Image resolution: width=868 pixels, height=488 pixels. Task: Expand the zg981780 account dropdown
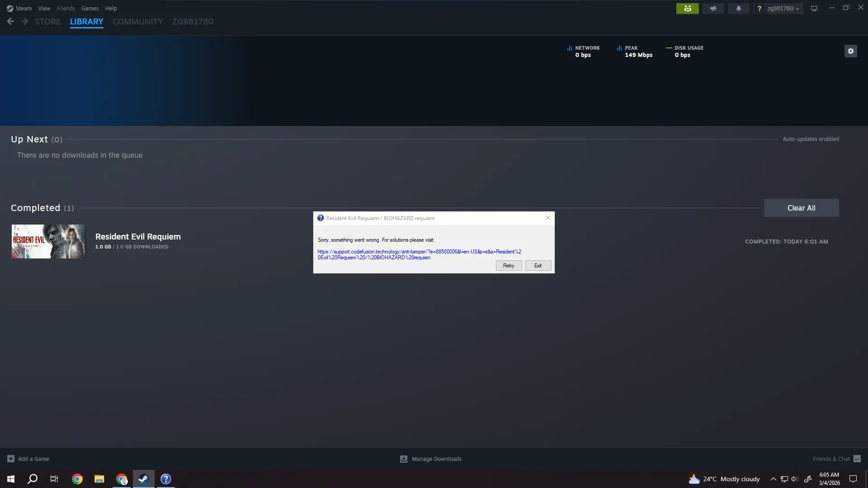click(x=783, y=8)
